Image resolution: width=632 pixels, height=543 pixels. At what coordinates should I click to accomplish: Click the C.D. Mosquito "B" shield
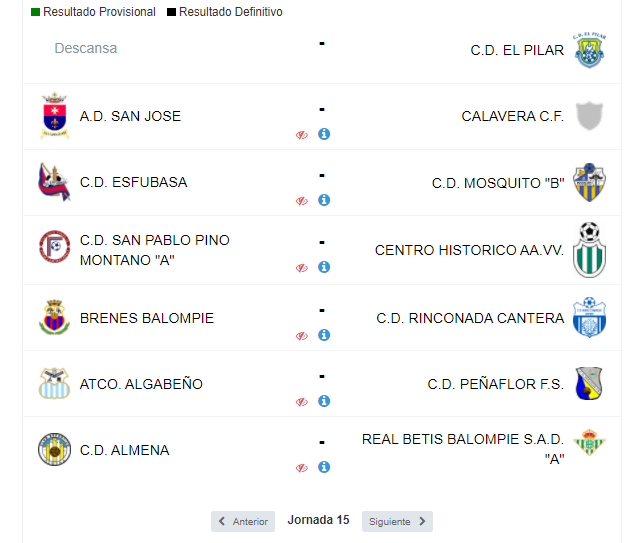tap(589, 182)
